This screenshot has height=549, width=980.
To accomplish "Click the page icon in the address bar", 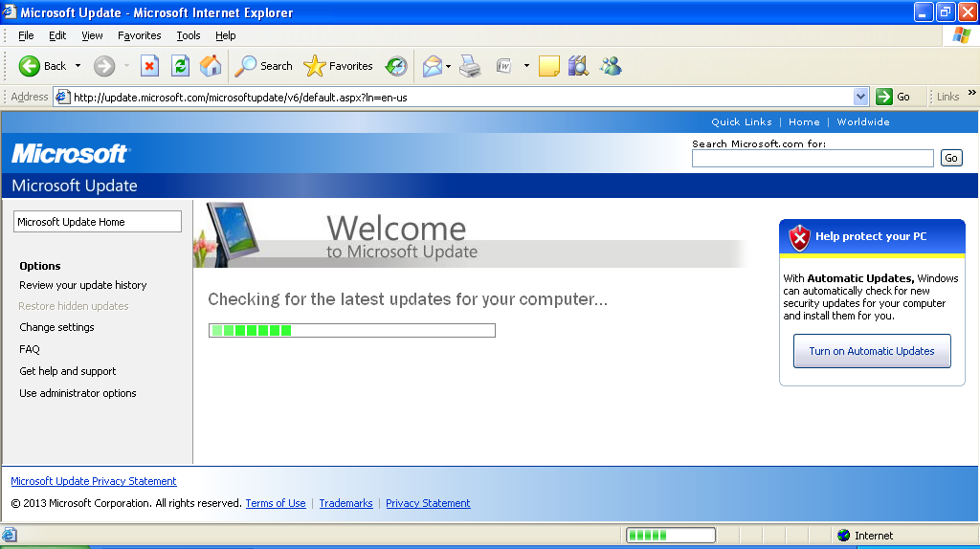I will (62, 97).
